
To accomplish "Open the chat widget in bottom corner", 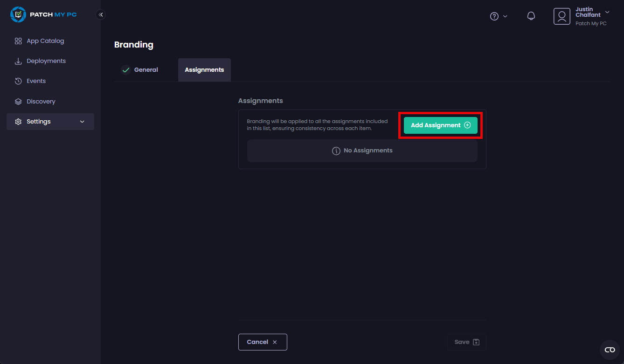I will pos(610,350).
